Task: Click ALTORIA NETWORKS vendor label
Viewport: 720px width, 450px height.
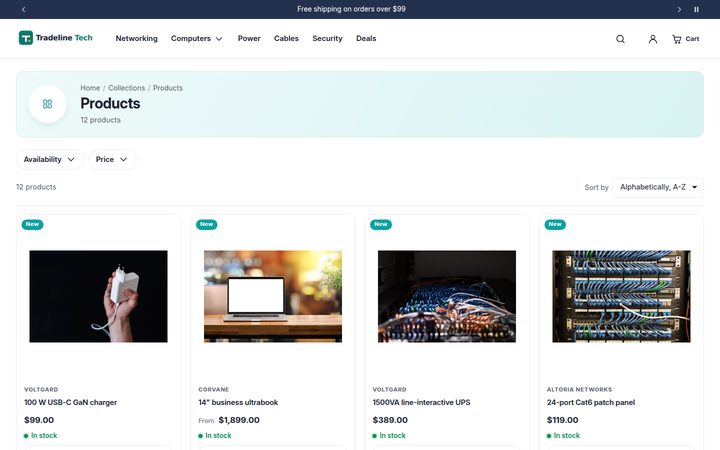Action: click(579, 389)
